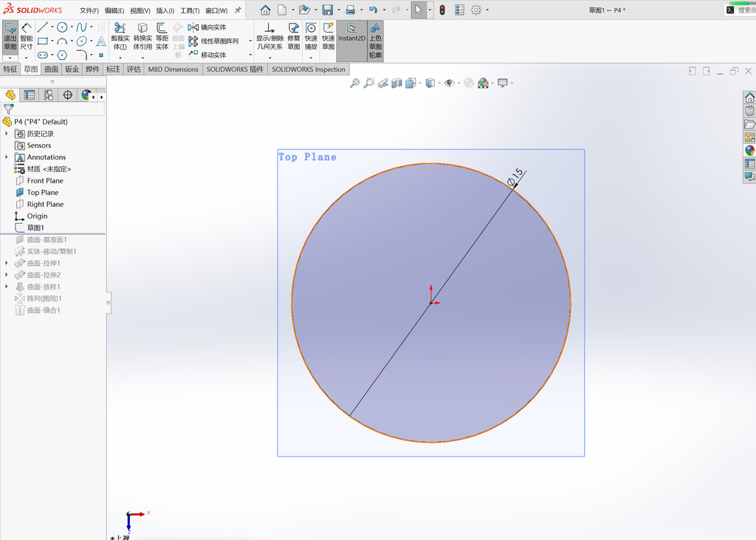Viewport: 756px width, 540px height.
Task: Pin the menu bar with the pushpin
Action: coord(238,10)
